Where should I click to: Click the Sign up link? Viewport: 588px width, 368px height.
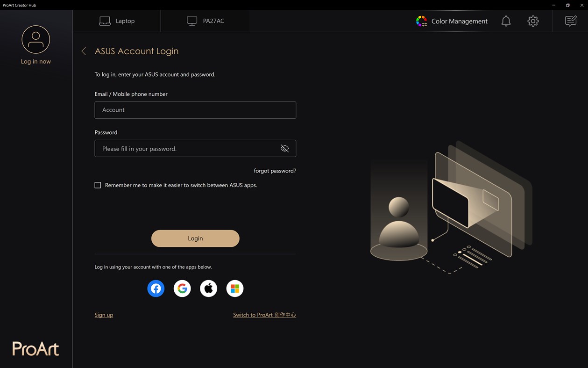click(x=104, y=315)
